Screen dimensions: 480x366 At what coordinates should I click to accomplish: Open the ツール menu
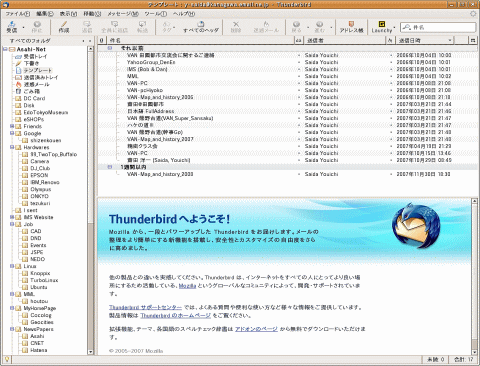pos(155,14)
